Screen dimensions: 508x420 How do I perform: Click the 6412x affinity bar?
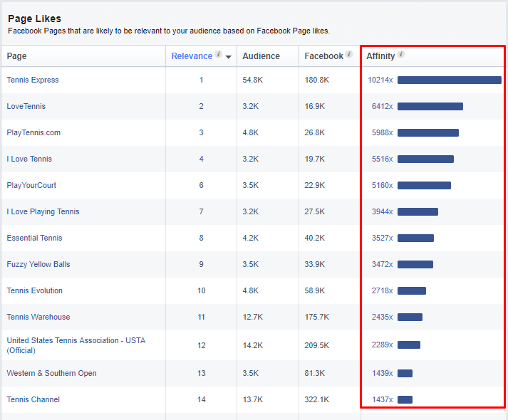430,106
